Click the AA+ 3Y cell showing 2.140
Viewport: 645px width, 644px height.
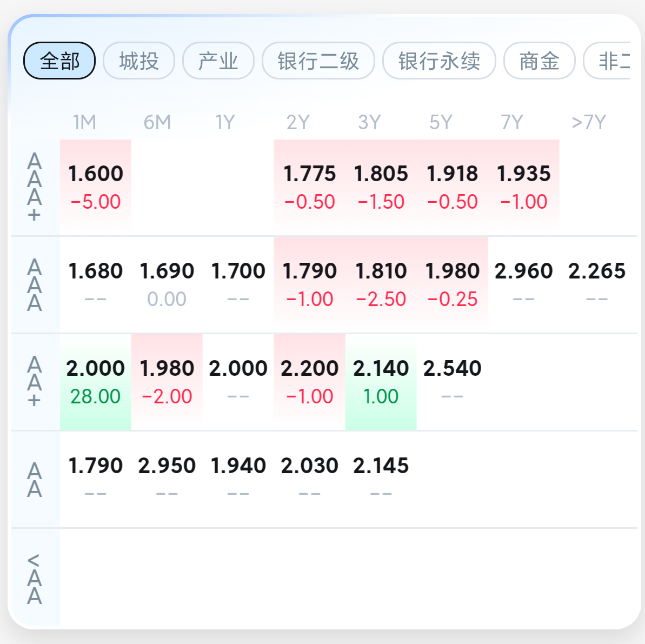[x=381, y=382]
